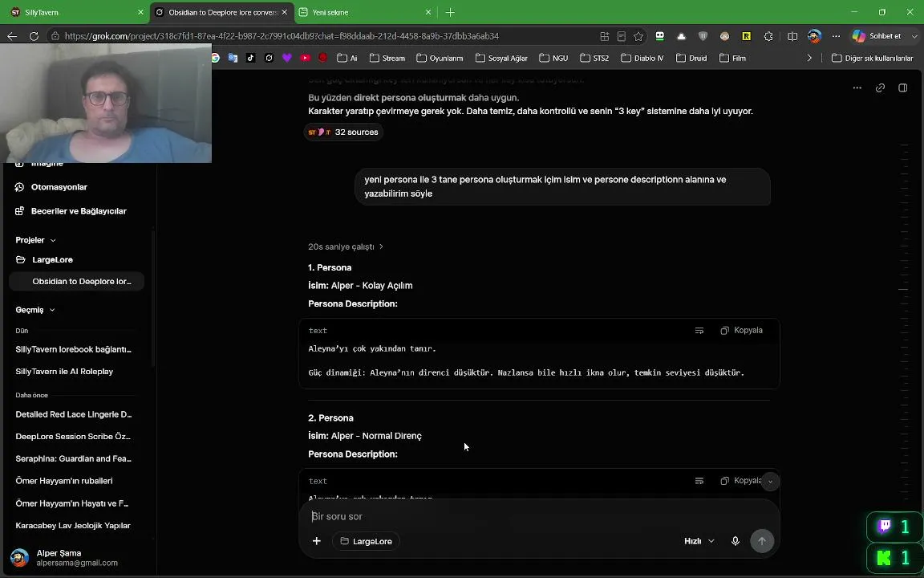Open the TikTok bookmark icon
924x578 pixels.
pyautogui.click(x=251, y=58)
